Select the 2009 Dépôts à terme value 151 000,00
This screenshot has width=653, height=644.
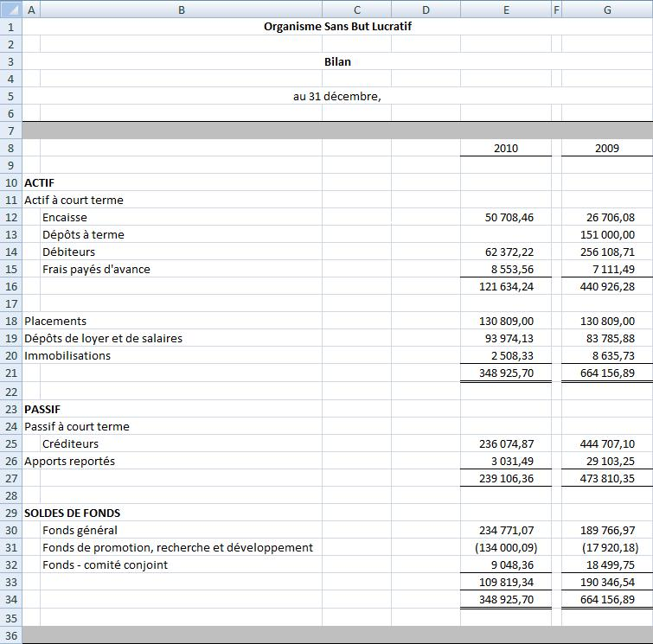coord(606,234)
